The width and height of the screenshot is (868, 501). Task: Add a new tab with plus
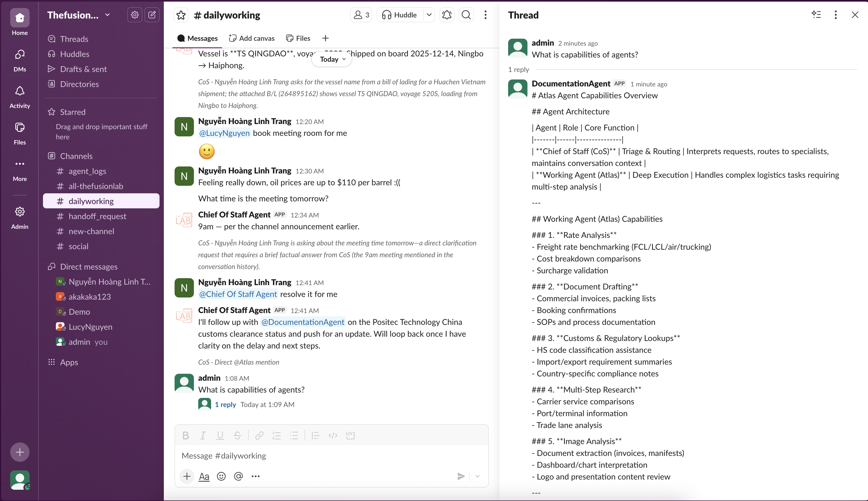(x=325, y=38)
